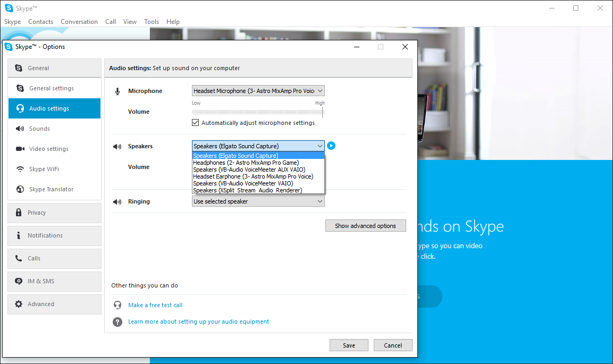Click the Advanced gear icon
This screenshot has height=364, width=613.
pyautogui.click(x=19, y=304)
